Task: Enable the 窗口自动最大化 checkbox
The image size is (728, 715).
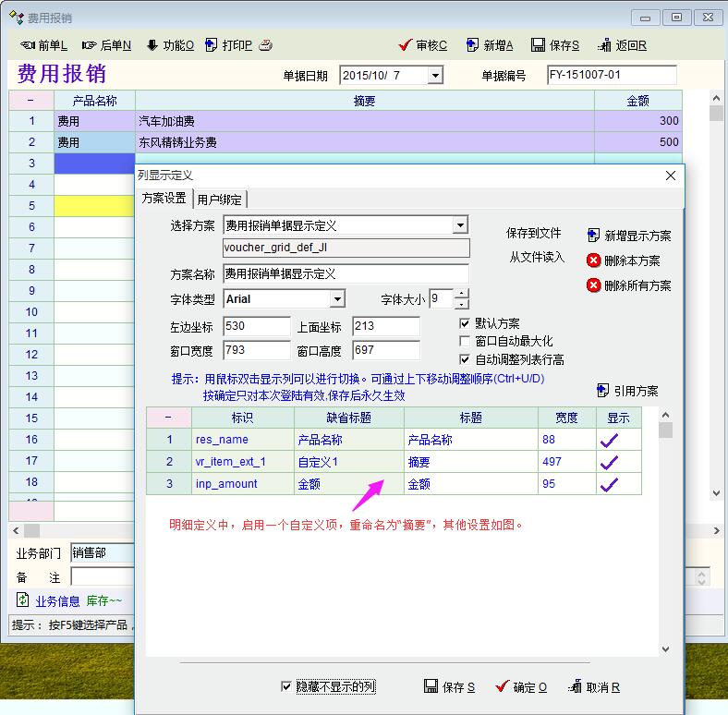Action: 466,341
